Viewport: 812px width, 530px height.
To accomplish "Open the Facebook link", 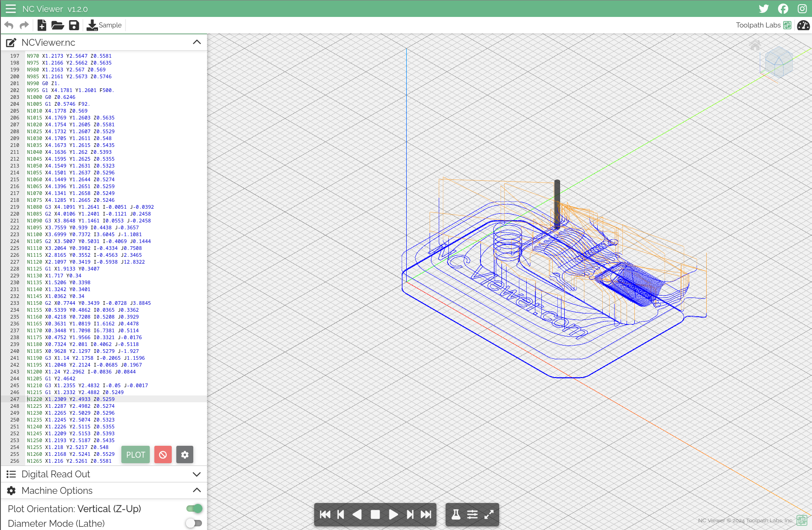I will coord(783,9).
